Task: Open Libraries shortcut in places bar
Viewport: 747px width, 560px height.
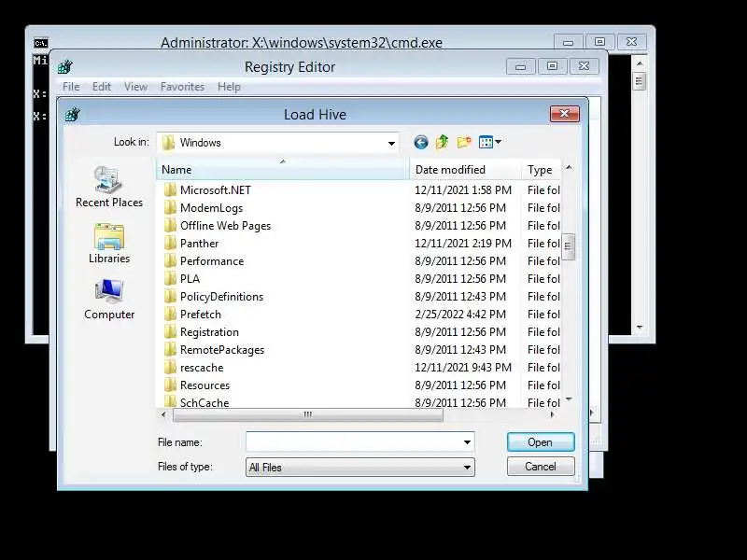Action: tap(109, 244)
